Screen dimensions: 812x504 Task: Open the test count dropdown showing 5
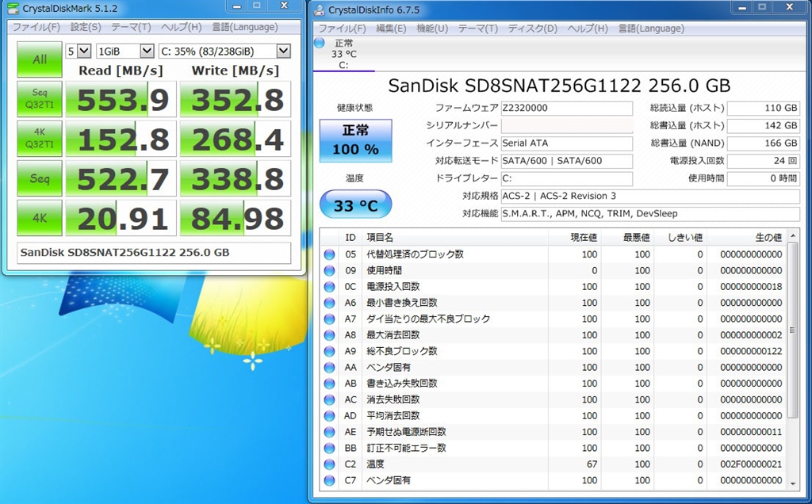coord(79,51)
